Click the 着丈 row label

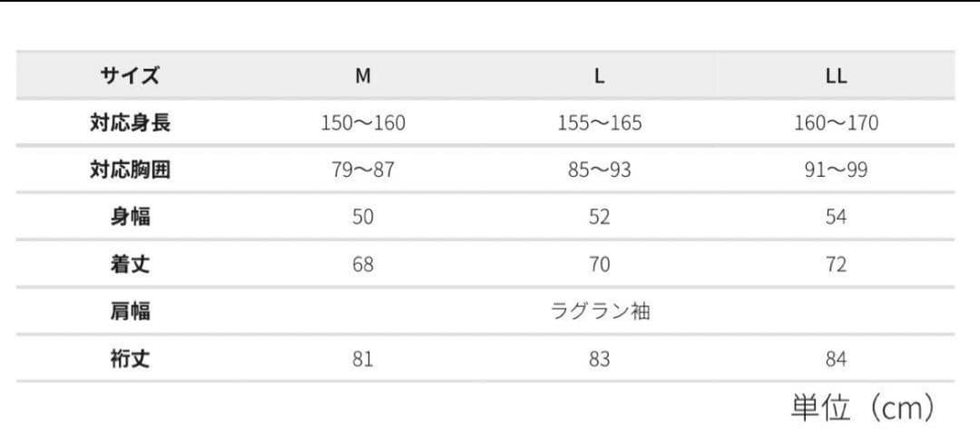coord(130,264)
